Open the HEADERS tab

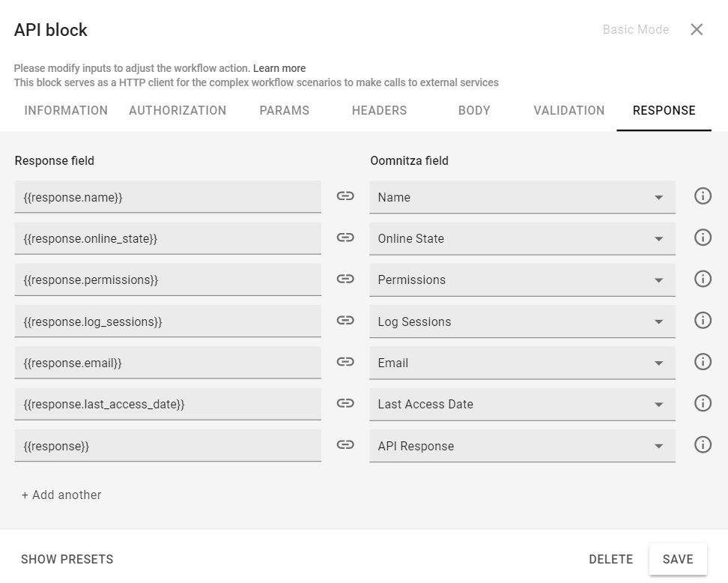pos(379,110)
